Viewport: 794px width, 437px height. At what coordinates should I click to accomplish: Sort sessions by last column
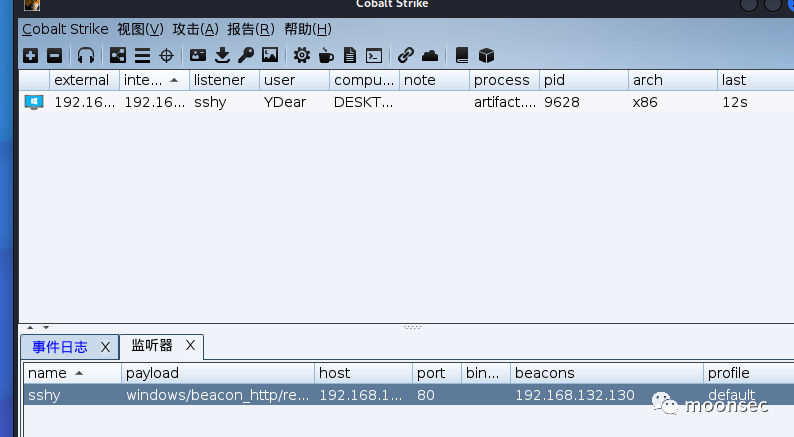pos(756,80)
